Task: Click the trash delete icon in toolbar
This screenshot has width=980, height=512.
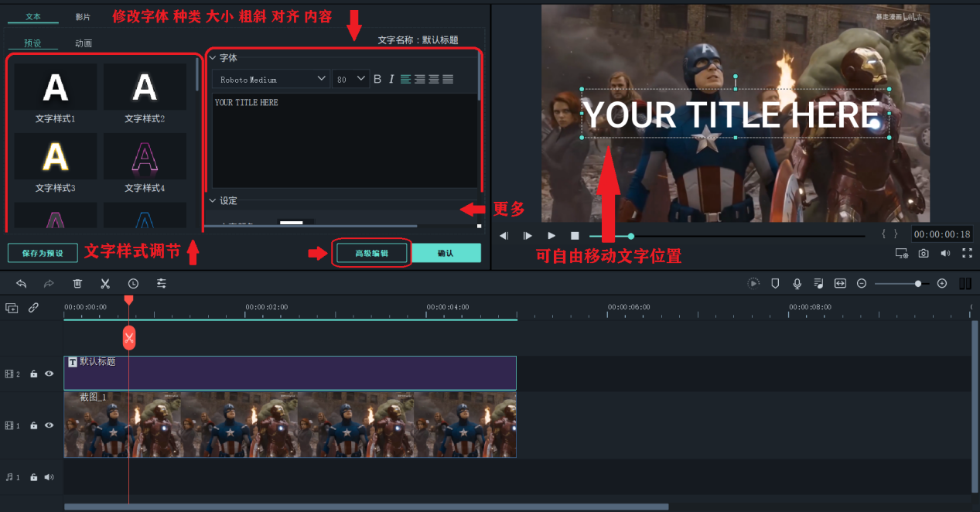Action: pos(77,284)
